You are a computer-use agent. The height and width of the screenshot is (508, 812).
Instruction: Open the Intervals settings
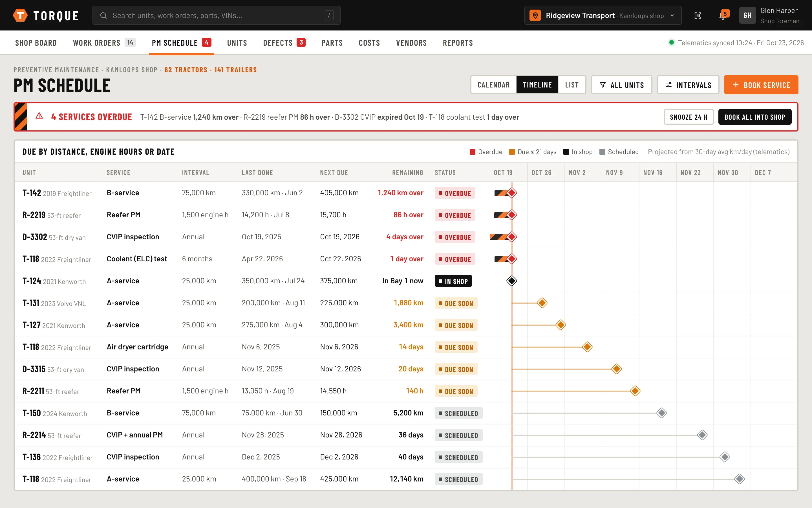(x=688, y=85)
